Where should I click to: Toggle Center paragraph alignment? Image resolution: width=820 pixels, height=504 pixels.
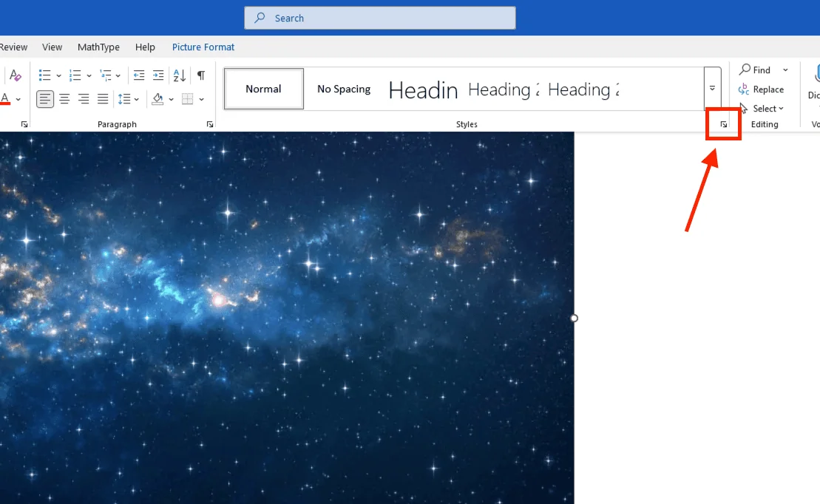pyautogui.click(x=64, y=99)
